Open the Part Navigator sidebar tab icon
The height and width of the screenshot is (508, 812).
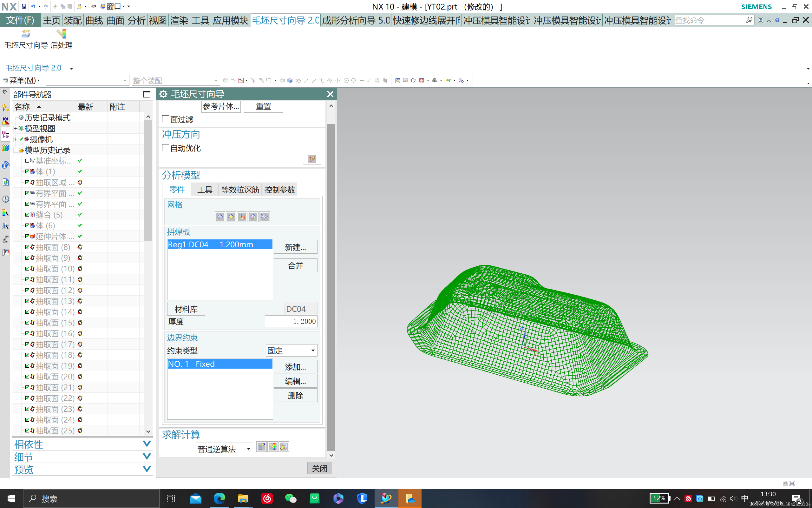click(5, 134)
